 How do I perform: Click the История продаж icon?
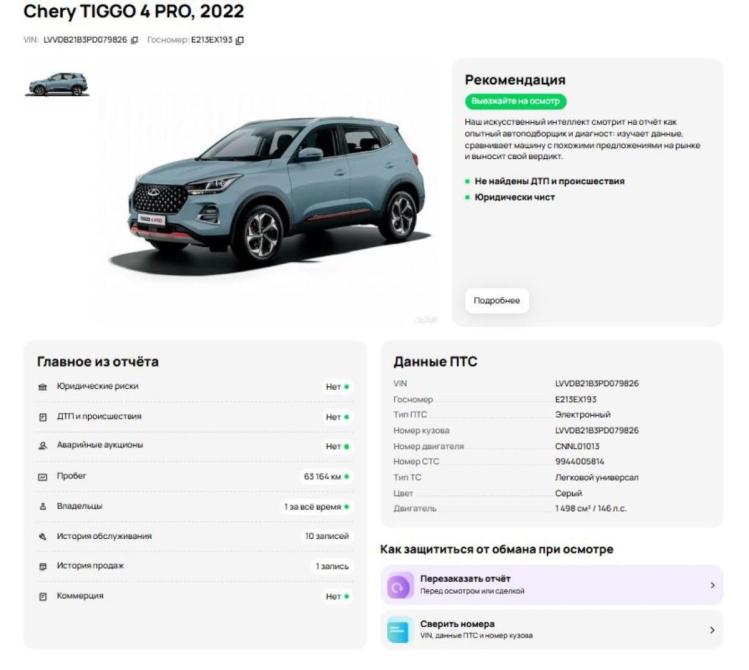point(43,566)
